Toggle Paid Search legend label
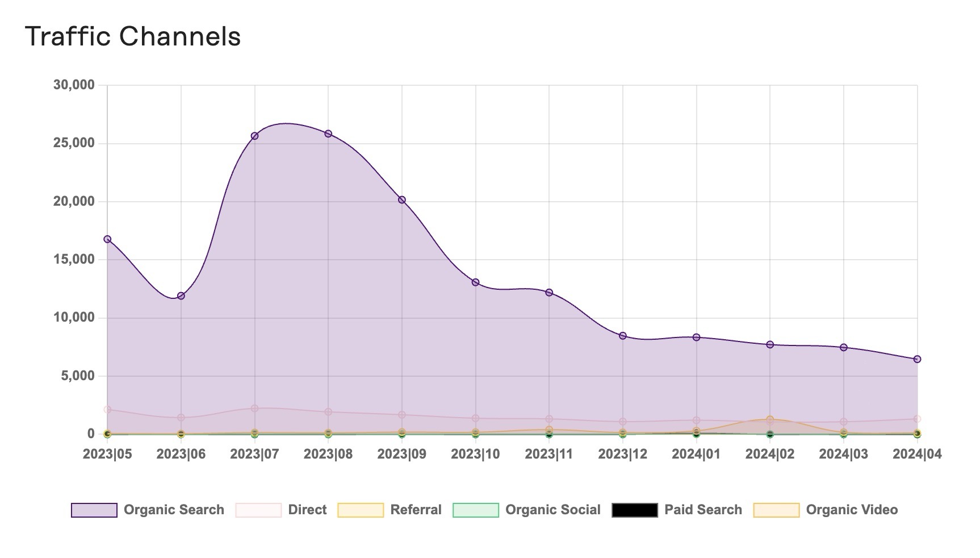 [x=703, y=510]
